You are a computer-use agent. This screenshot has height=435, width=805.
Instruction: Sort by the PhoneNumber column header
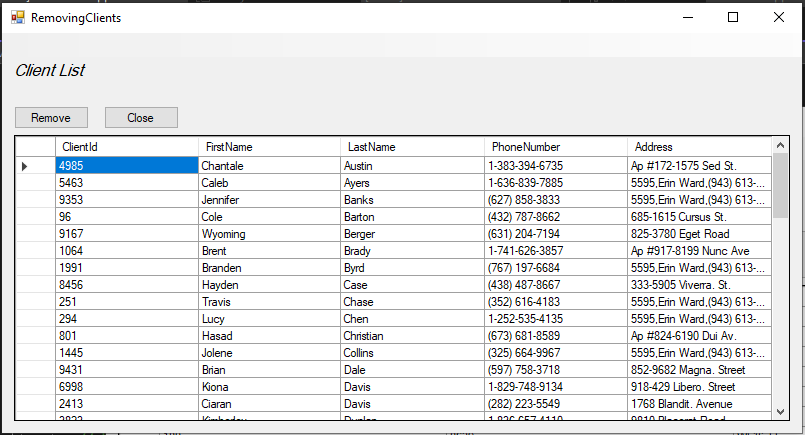pyautogui.click(x=555, y=147)
